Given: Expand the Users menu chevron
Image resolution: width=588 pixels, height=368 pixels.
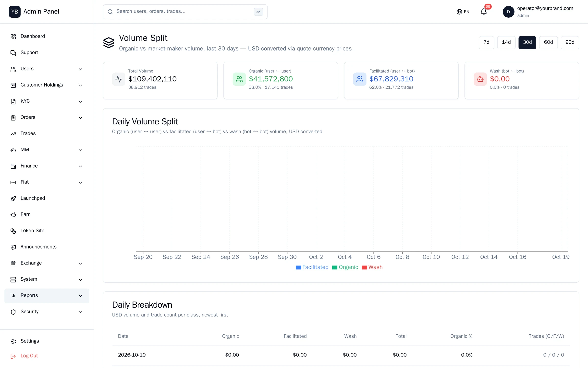Looking at the screenshot, I should point(80,69).
